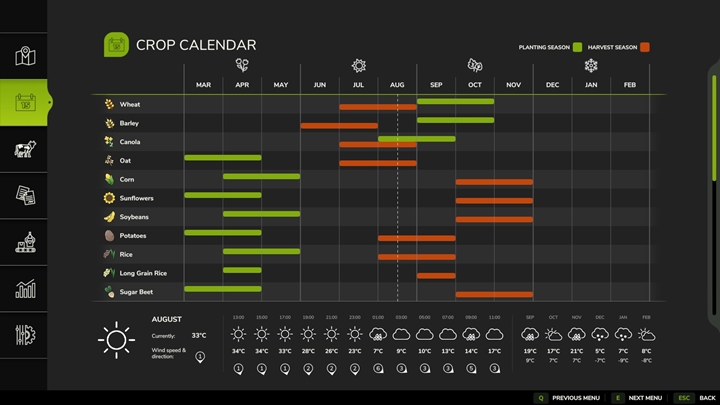Screen dimensions: 720x405
Task: Click the Sugar Beet crop label
Action: point(136,292)
